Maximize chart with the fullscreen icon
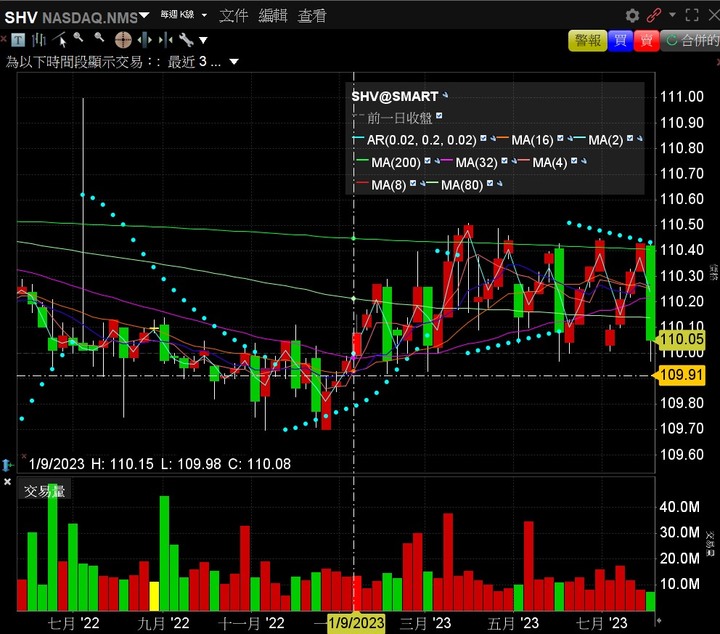This screenshot has width=720, height=634. 692,15
